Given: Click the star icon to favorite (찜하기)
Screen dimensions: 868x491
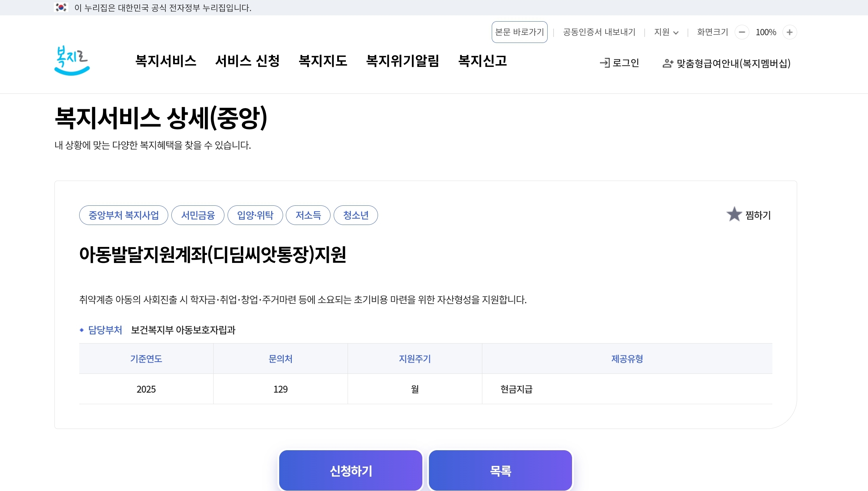Looking at the screenshot, I should click(x=734, y=214).
